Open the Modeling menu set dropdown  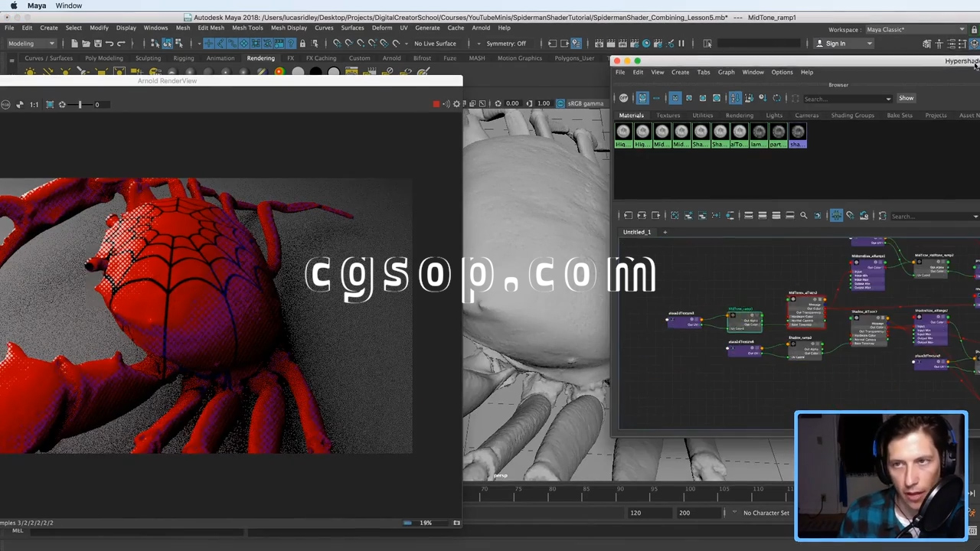click(x=31, y=44)
